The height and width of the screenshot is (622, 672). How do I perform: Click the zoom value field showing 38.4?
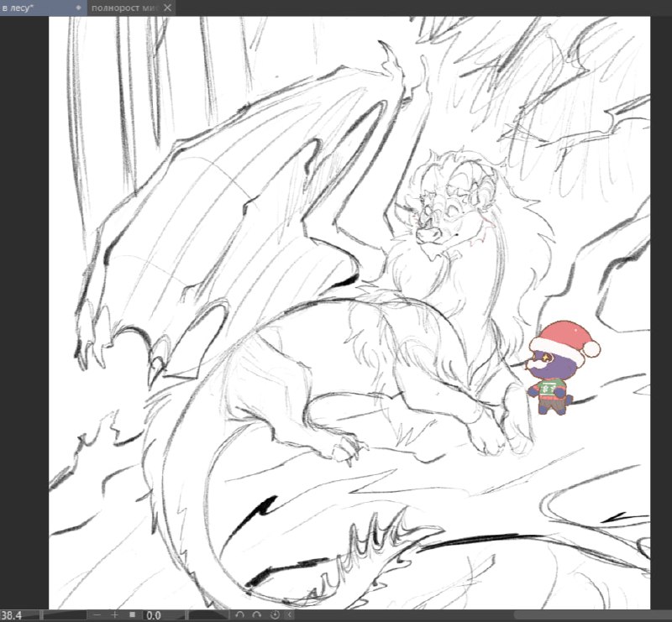pyautogui.click(x=11, y=615)
